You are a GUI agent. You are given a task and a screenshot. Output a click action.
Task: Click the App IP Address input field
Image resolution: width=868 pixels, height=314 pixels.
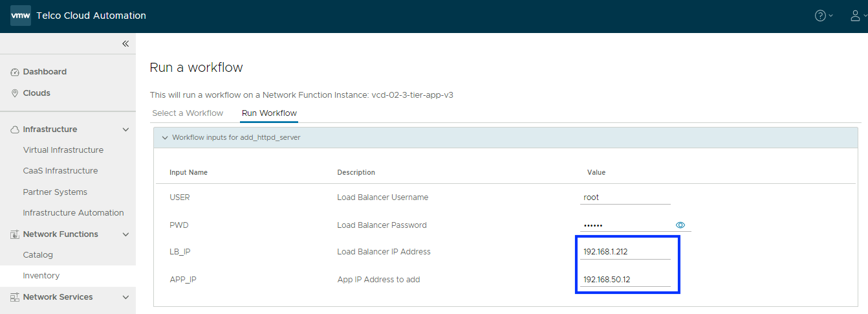click(x=625, y=280)
